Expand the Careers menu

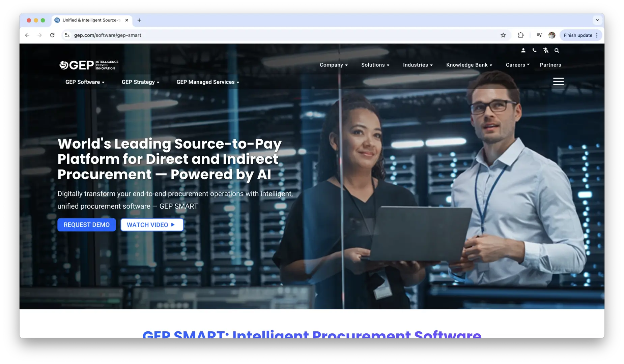(517, 65)
